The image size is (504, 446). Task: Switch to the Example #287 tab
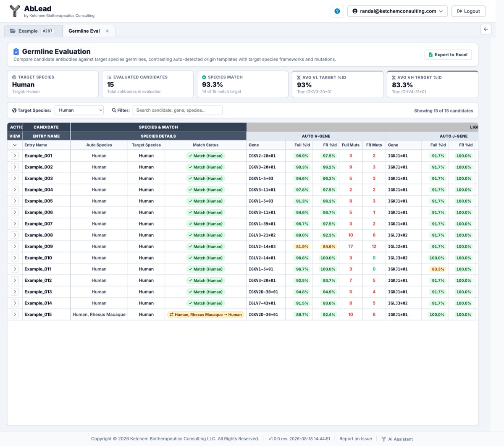33,31
